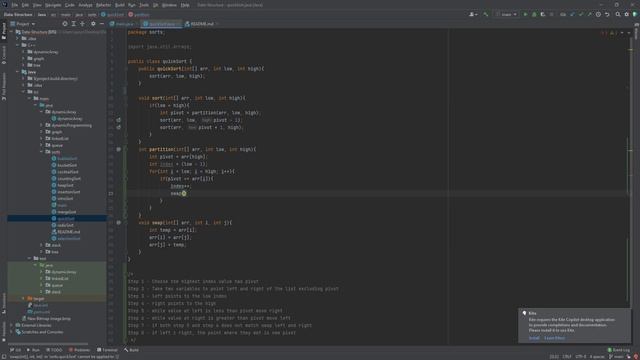This screenshot has height=360, width=640.
Task: Click the expand all icon in Project panel
Action: [x=73, y=24]
